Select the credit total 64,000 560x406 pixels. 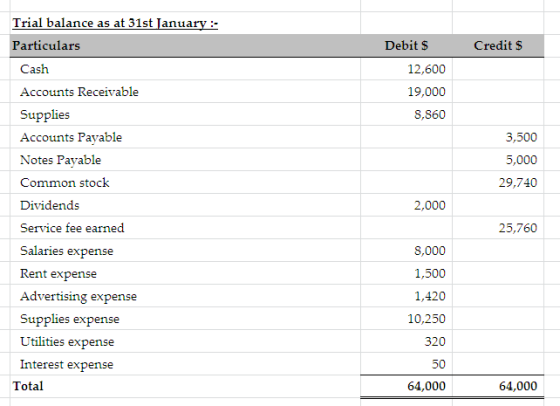pos(518,386)
